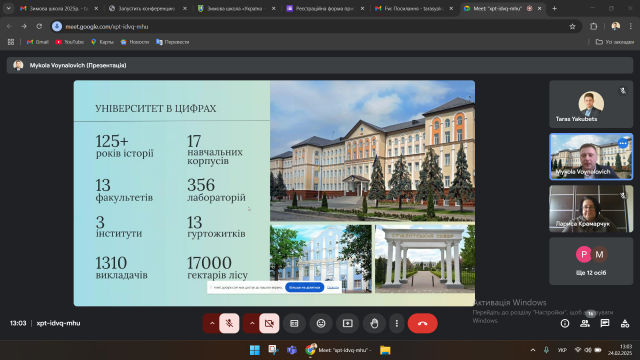Viewport: 640px width, 360px height.
Task: Expand the tab search dropdown
Action: pyautogui.click(x=8, y=8)
